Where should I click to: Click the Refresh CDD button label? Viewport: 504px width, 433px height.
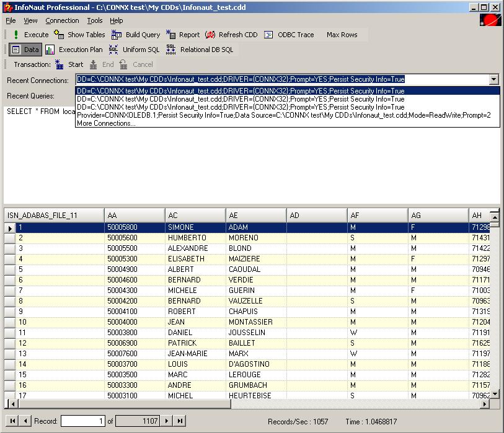click(238, 35)
